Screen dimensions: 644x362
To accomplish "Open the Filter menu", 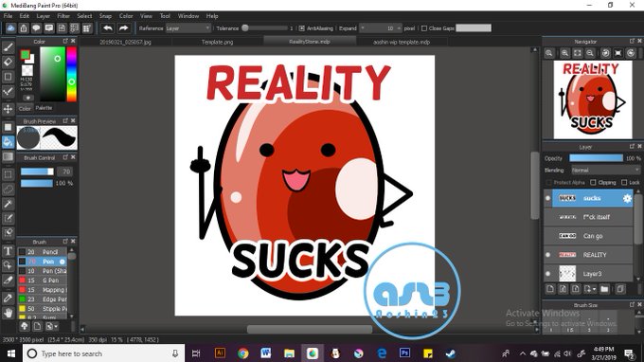I will (x=63, y=16).
